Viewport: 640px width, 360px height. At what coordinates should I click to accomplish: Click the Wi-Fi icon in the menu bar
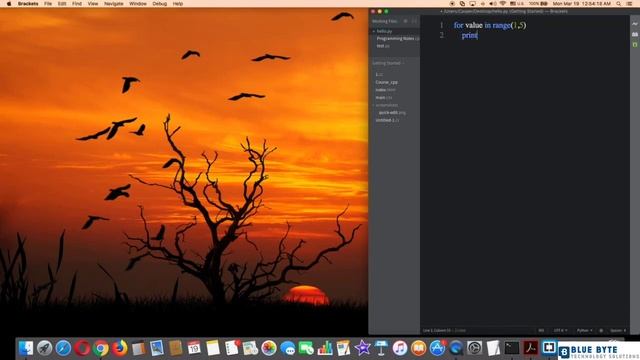[x=502, y=4]
